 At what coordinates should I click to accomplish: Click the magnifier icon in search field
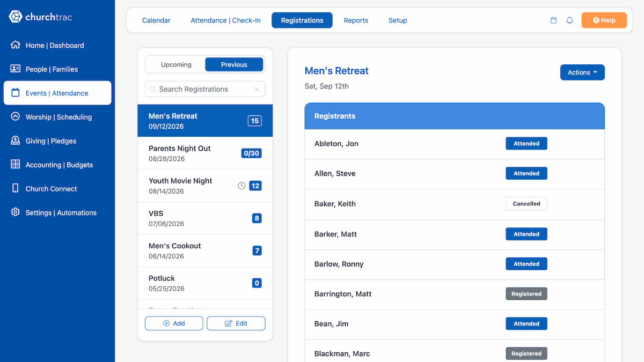pos(153,89)
